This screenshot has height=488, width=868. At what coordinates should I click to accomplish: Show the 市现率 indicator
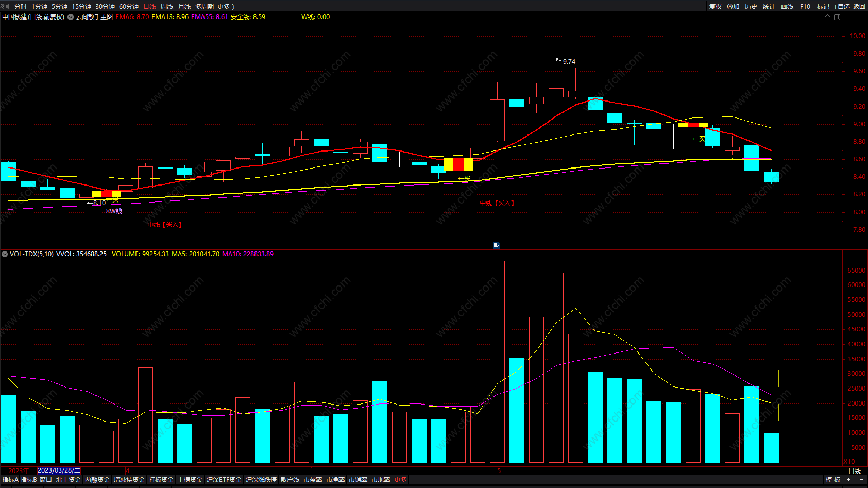pos(381,480)
